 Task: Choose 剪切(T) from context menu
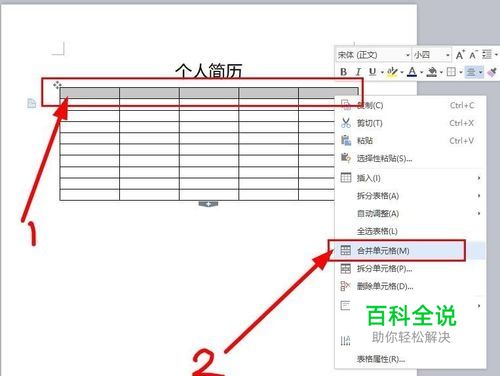click(x=410, y=123)
